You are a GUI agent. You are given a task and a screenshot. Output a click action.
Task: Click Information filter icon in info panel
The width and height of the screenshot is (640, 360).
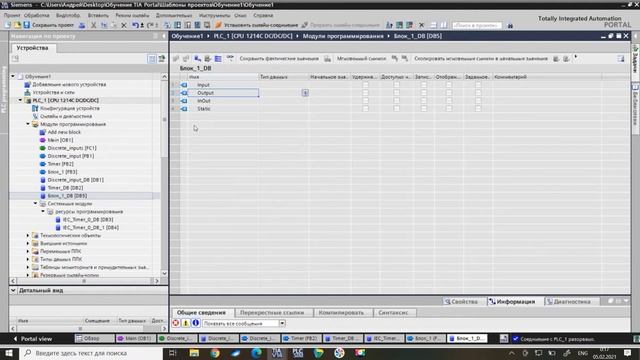pos(196,323)
